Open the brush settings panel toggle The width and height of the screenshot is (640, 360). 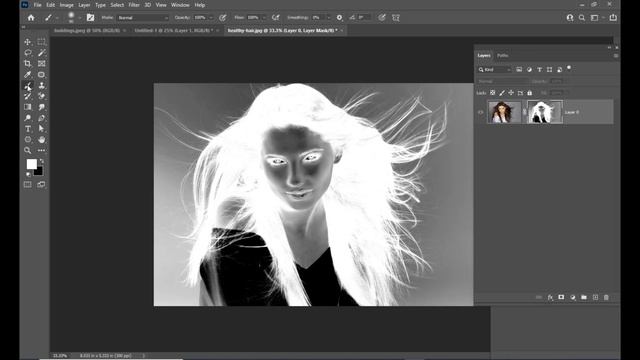pyautogui.click(x=90, y=18)
